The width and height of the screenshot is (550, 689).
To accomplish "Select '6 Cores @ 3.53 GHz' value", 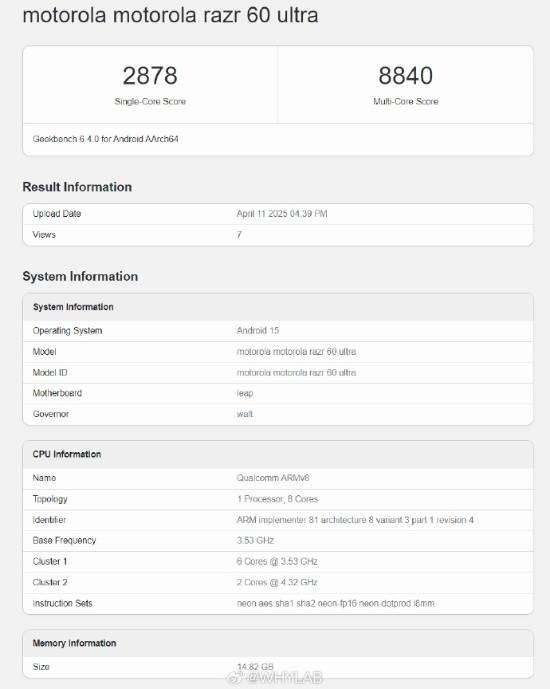I will coord(277,562).
